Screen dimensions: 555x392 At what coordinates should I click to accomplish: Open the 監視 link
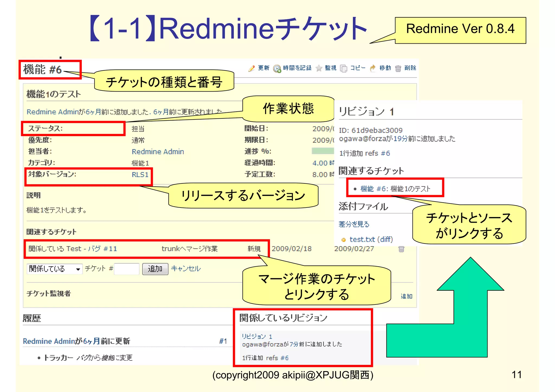point(331,68)
